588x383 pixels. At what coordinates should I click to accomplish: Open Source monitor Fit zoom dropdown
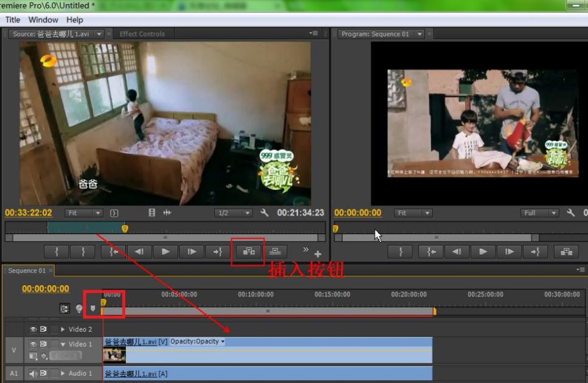pos(83,213)
